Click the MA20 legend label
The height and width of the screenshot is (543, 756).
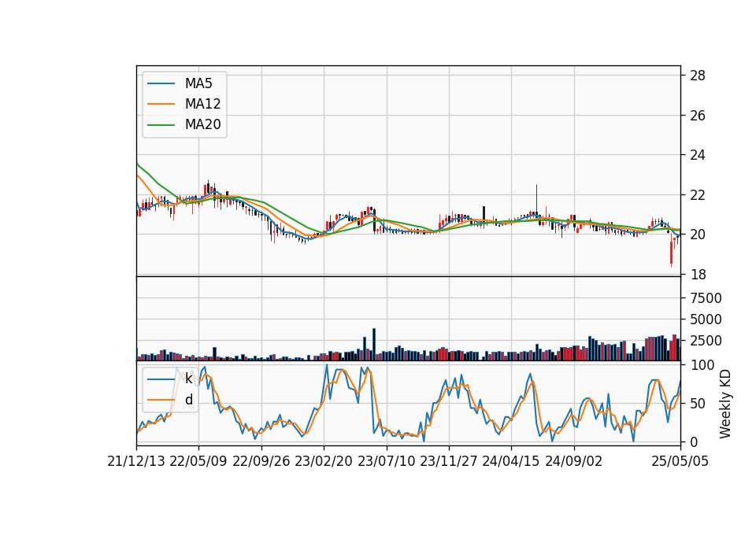click(202, 124)
